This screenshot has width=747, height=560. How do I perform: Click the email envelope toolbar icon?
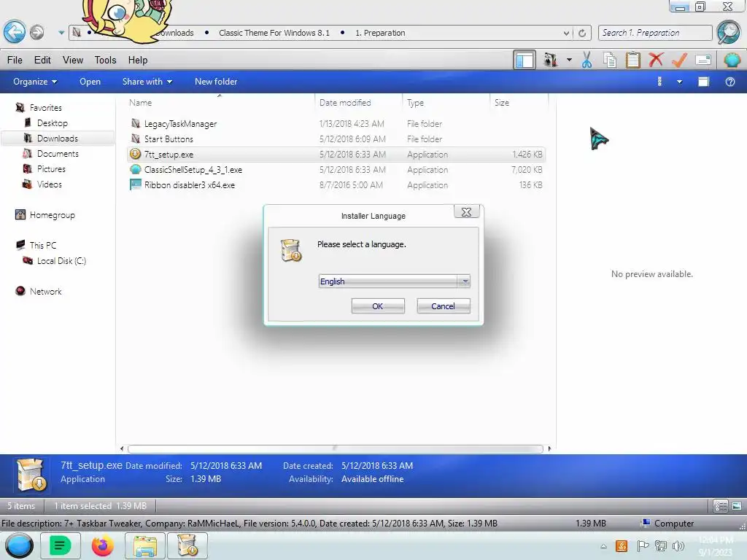(x=703, y=60)
